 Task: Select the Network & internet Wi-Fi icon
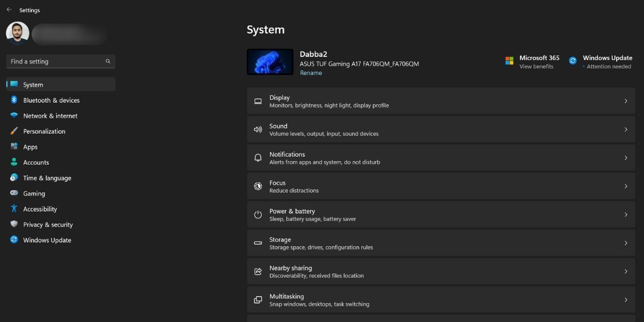click(14, 115)
